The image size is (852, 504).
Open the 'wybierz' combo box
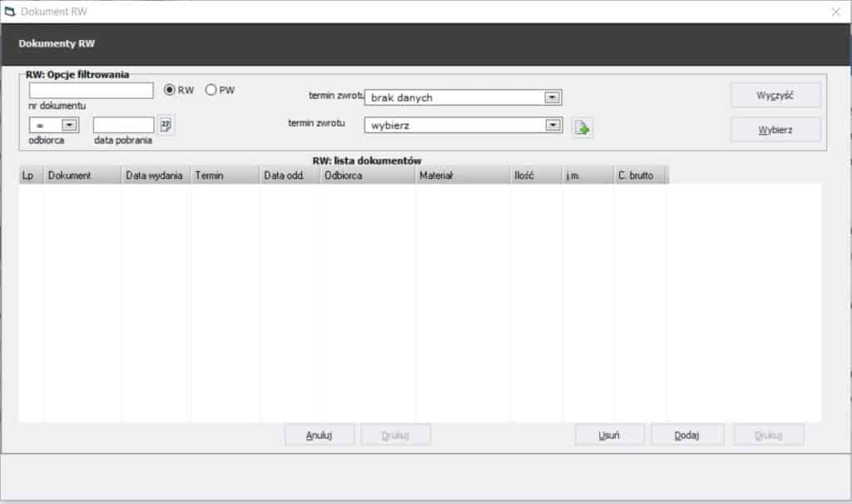(x=551, y=126)
